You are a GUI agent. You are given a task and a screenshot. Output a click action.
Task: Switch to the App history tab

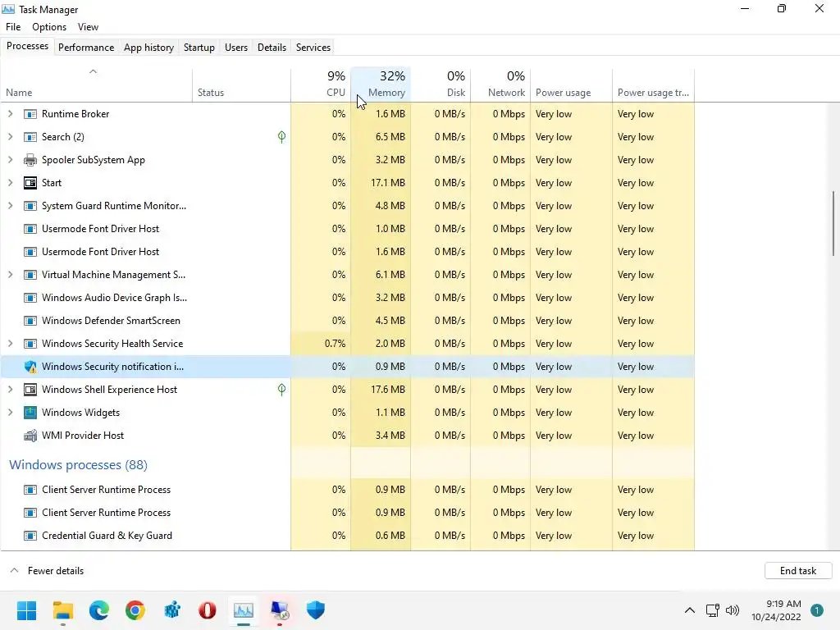[149, 48]
